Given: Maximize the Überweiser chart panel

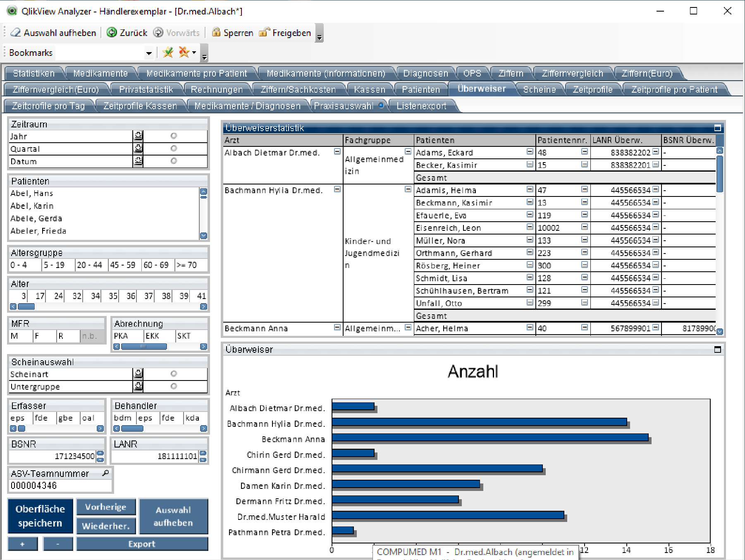Looking at the screenshot, I should point(718,349).
